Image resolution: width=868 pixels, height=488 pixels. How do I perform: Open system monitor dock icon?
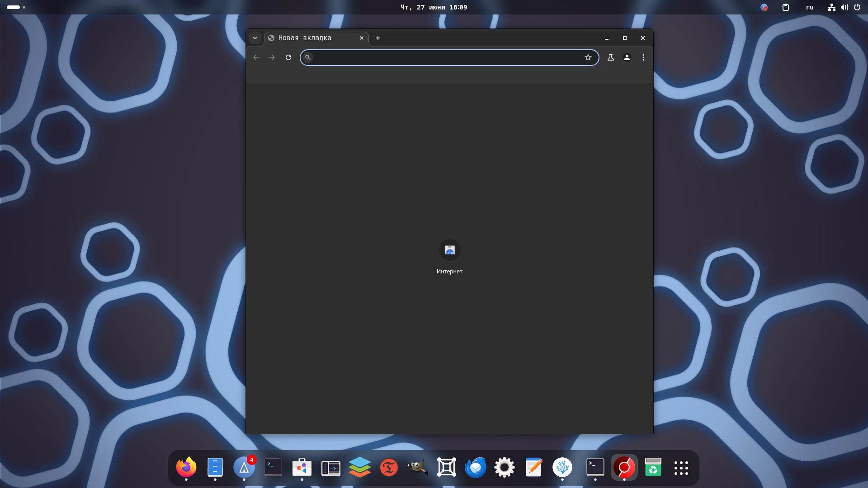(331, 468)
